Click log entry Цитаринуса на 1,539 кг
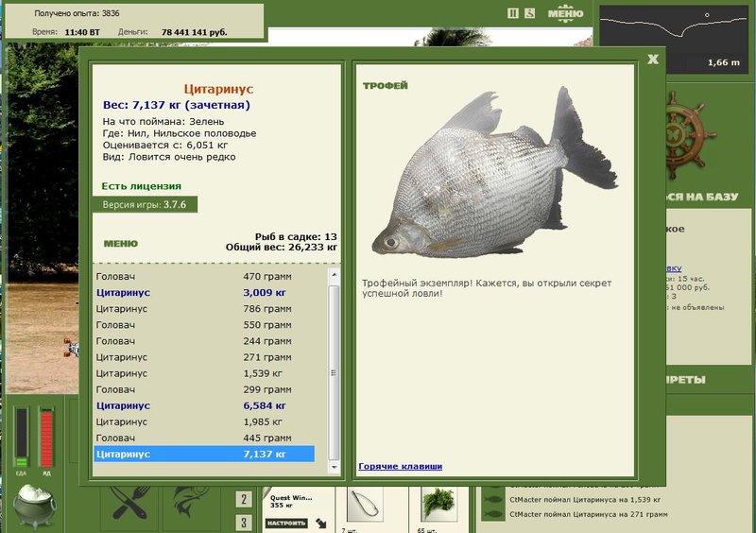Viewport: 756px width, 533px height. point(585,500)
